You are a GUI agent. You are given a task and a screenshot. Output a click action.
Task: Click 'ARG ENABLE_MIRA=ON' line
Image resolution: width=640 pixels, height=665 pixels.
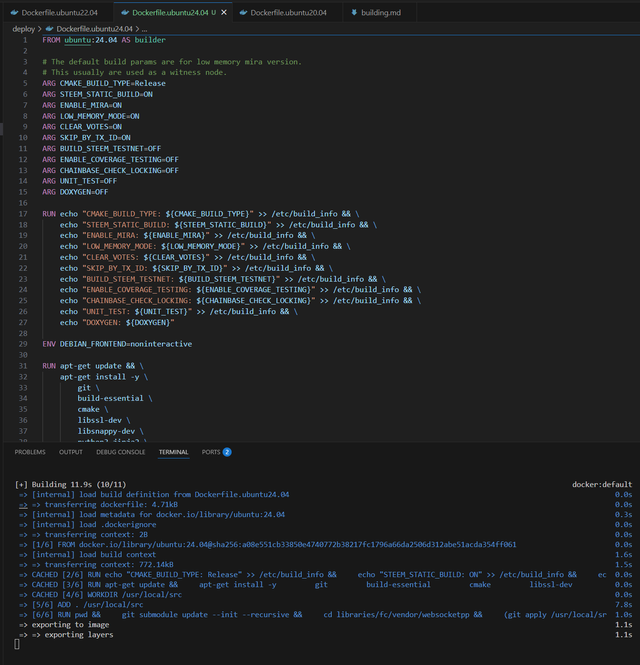click(x=82, y=105)
